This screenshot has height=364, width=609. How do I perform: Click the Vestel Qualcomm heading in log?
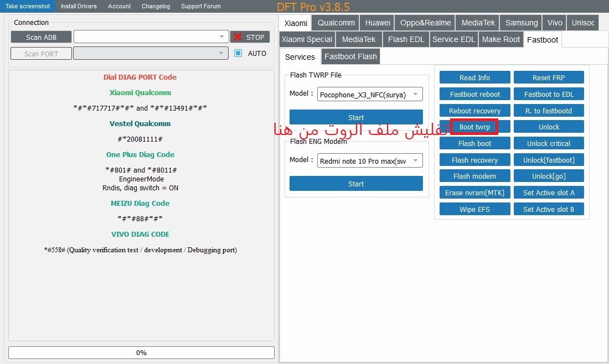[x=140, y=123]
